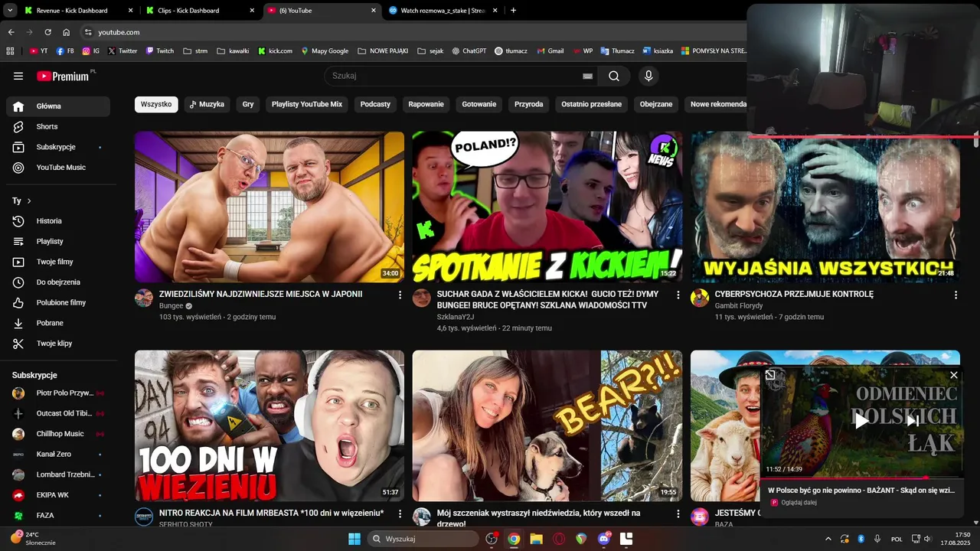Open tab search dropdown arrow in Chrome
The image size is (980, 551).
tap(10, 11)
